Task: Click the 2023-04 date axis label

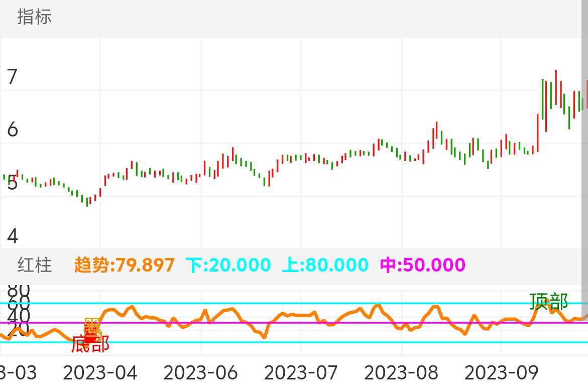Action: pos(100,373)
